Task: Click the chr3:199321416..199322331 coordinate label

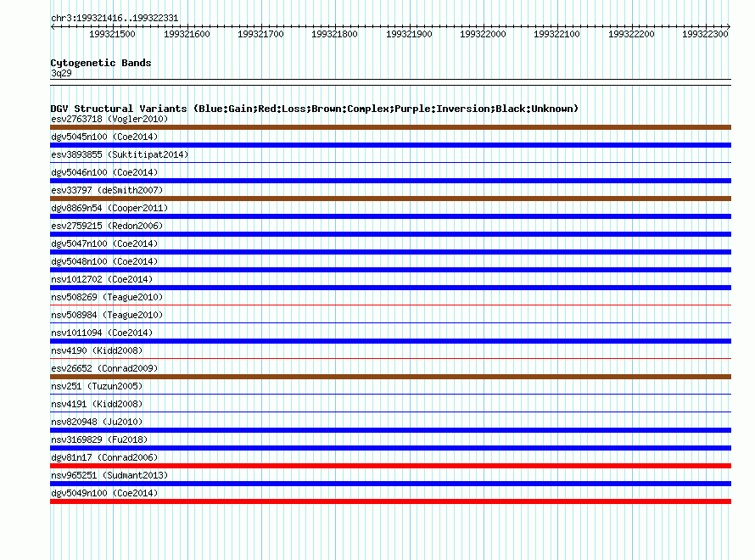Action: tap(115, 18)
